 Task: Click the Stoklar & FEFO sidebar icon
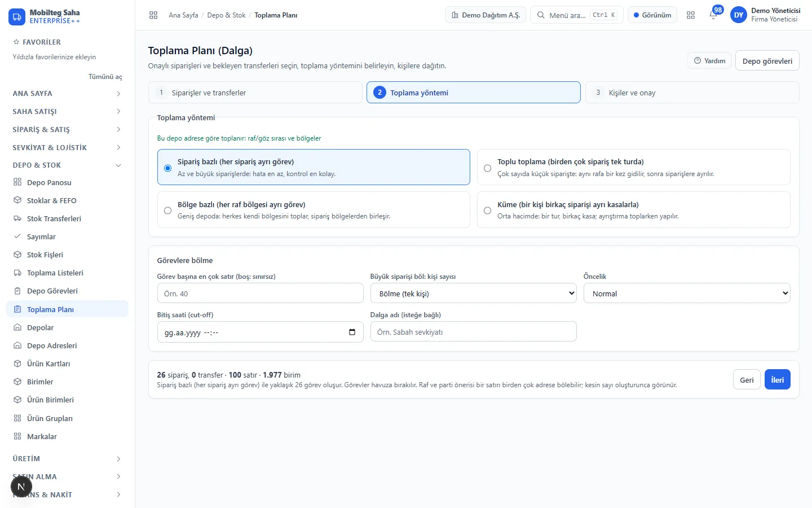tap(17, 200)
